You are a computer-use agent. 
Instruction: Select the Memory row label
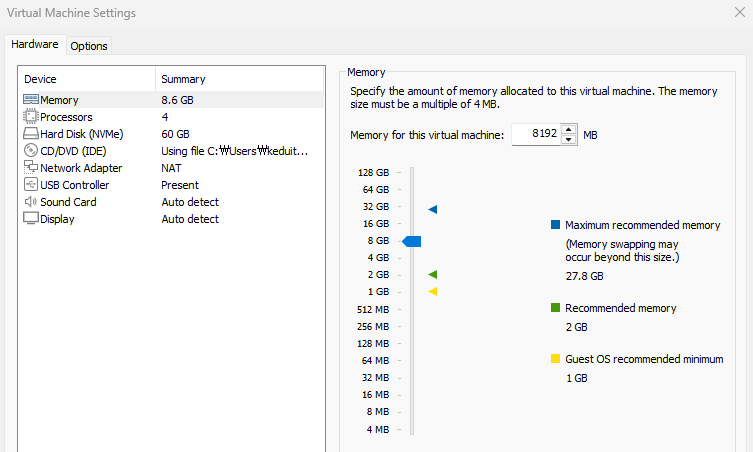click(x=59, y=100)
